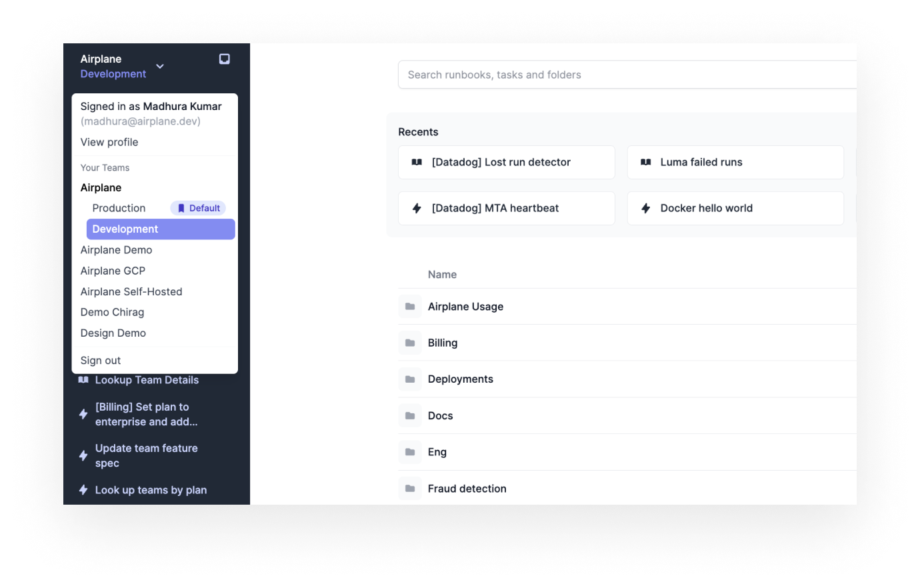Switch to the Design Demo team
Screen dimensions: 920x588
click(x=113, y=333)
